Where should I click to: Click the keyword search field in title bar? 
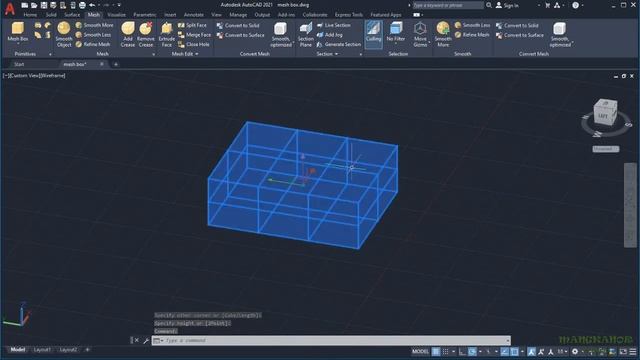click(447, 5)
